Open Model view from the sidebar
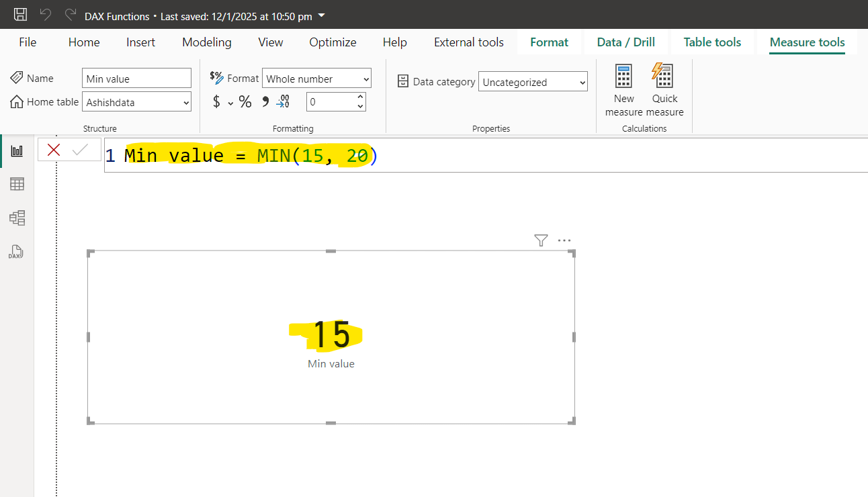868x497 pixels. (x=17, y=218)
